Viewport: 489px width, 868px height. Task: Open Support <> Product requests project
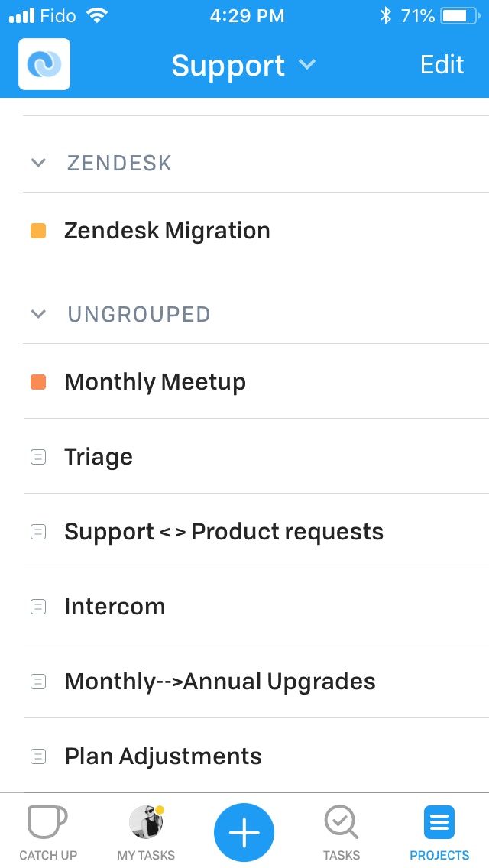pos(257,531)
